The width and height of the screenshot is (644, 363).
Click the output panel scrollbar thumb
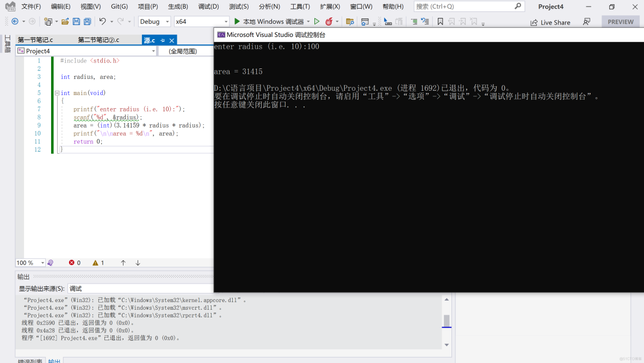[x=447, y=321]
